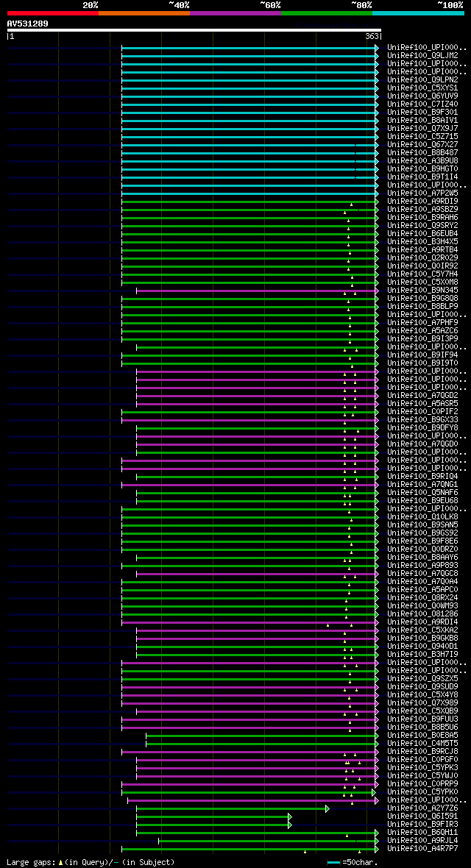Click the short green alignment bar for Q6I591
471x868 pixels.
click(212, 817)
